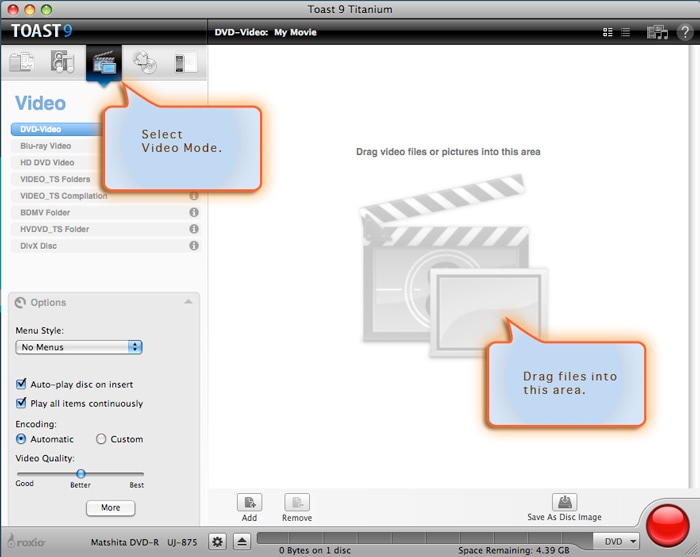Click the Save As Disc Image icon

pyautogui.click(x=565, y=502)
